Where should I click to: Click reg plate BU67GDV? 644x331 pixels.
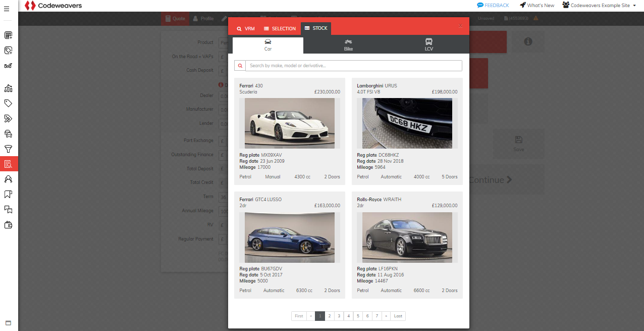click(272, 269)
